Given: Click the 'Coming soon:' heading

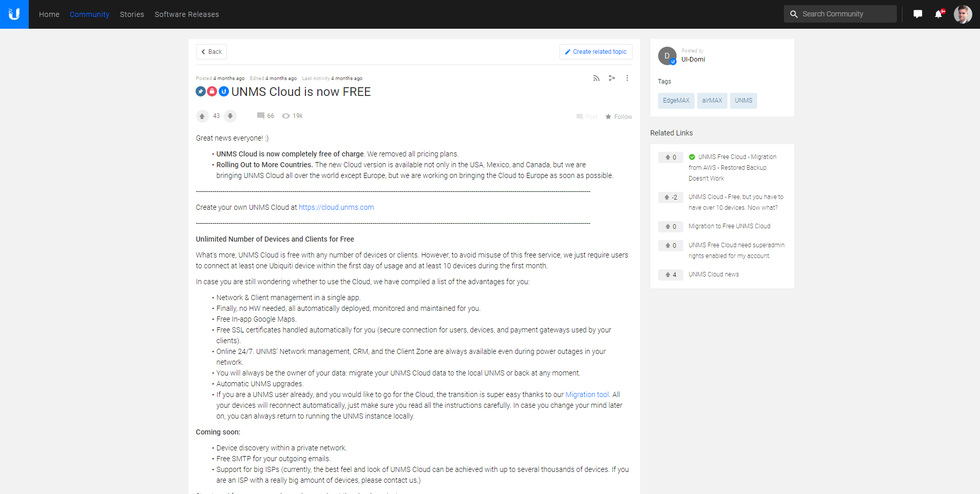Looking at the screenshot, I should 218,432.
